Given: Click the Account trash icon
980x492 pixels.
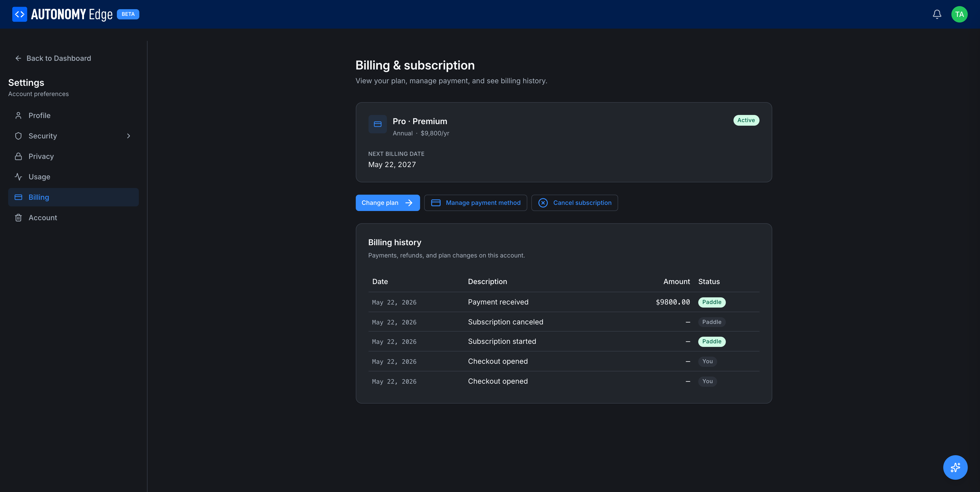Looking at the screenshot, I should coord(18,218).
